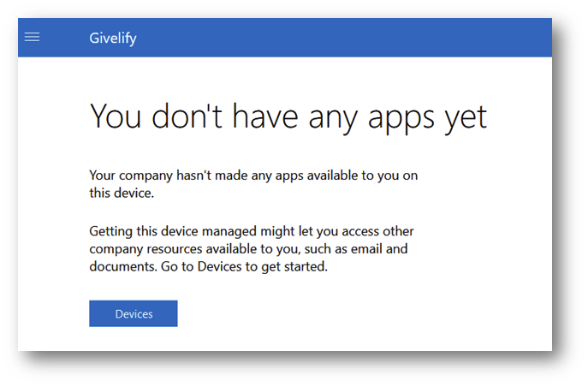The height and width of the screenshot is (387, 588).
Task: Click the "You don't have any apps yet" heading
Action: (288, 117)
